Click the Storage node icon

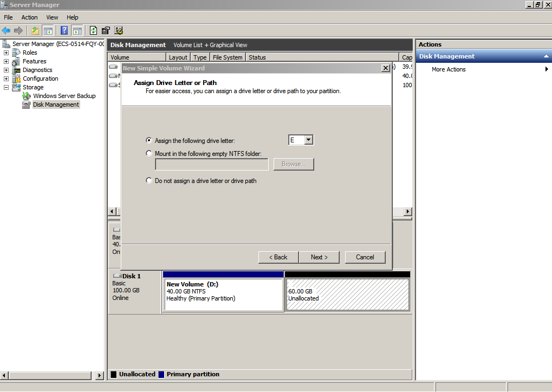16,87
